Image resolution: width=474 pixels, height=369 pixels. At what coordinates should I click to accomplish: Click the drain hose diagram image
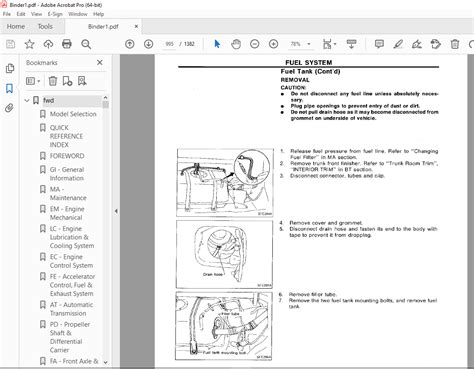pyautogui.click(x=224, y=254)
